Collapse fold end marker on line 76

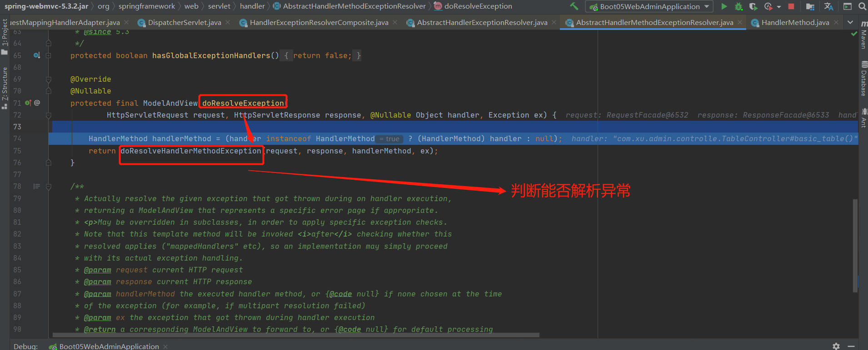pyautogui.click(x=48, y=163)
